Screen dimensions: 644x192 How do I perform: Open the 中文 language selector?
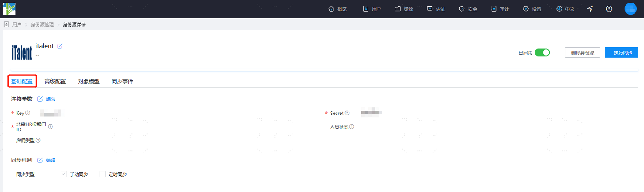point(565,9)
